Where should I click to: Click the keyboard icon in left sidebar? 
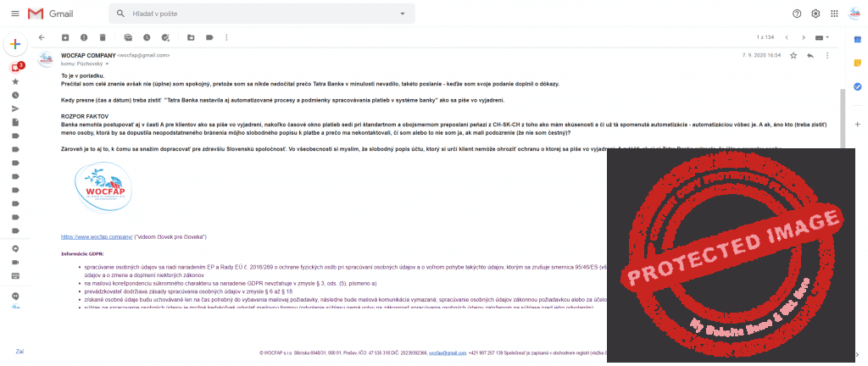(15, 275)
